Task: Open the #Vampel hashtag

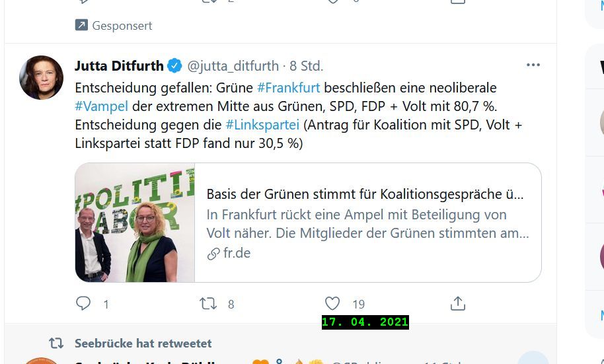Action: coord(101,106)
